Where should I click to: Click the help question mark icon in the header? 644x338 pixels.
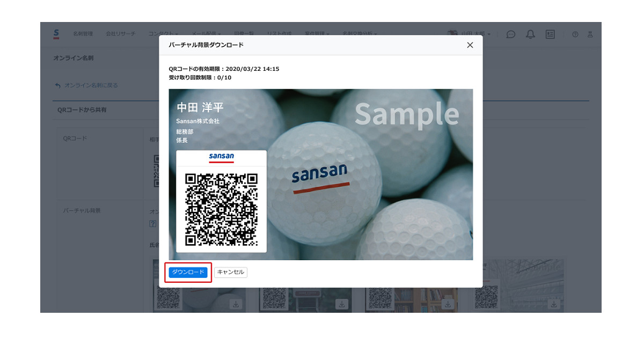[575, 34]
